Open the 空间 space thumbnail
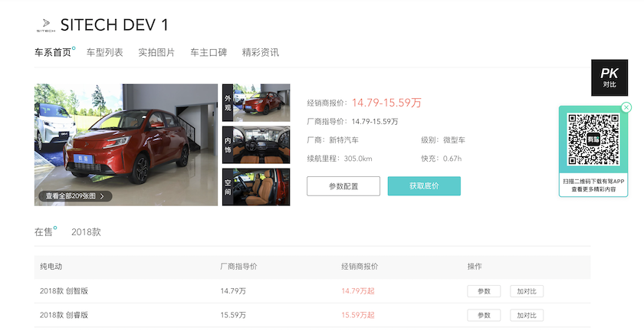This screenshot has width=644, height=331. coord(256,187)
